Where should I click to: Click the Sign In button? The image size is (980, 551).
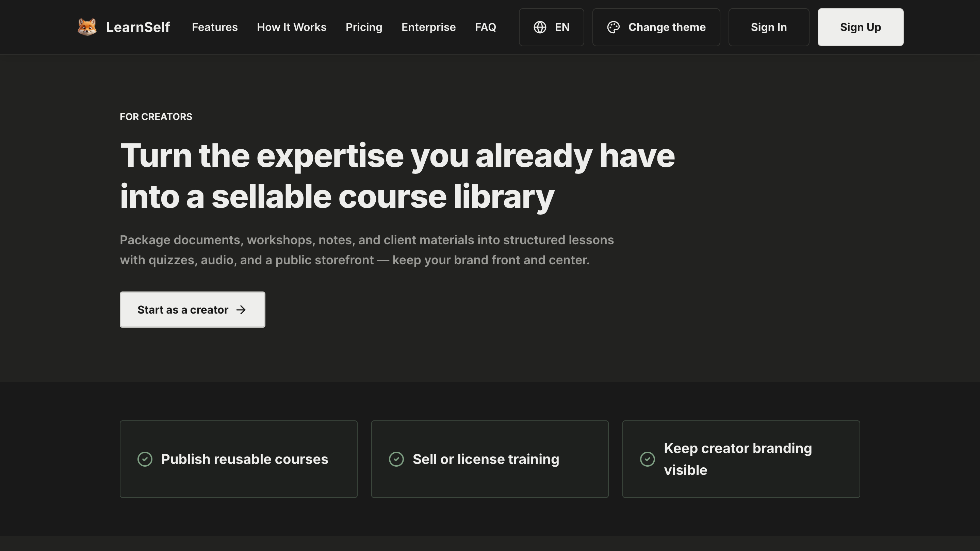pyautogui.click(x=768, y=27)
